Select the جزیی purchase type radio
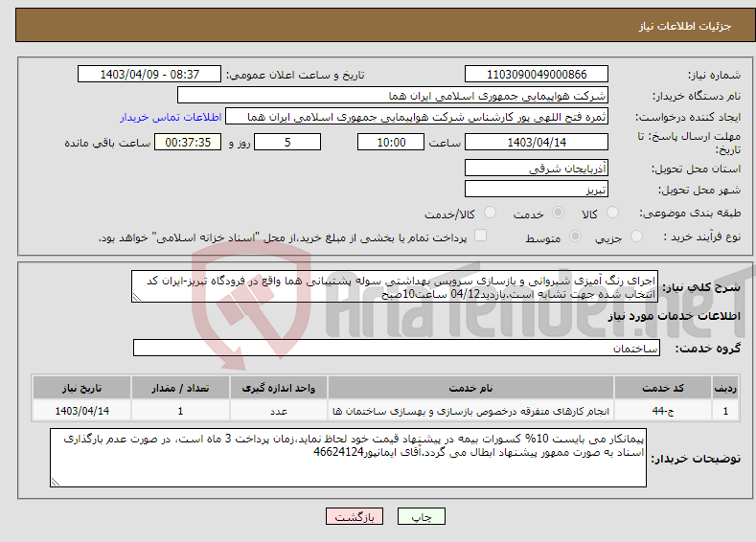The height and width of the screenshot is (542, 756). (636, 237)
